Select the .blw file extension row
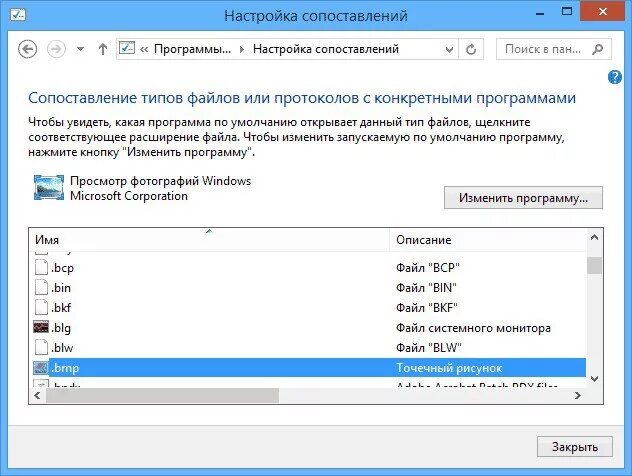This screenshot has width=632, height=476. coord(308,347)
